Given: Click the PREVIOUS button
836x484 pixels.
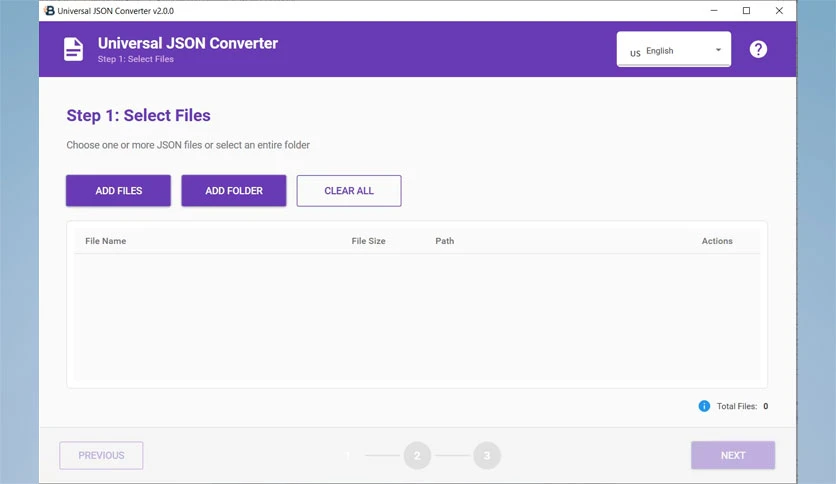Looking at the screenshot, I should tap(101, 456).
